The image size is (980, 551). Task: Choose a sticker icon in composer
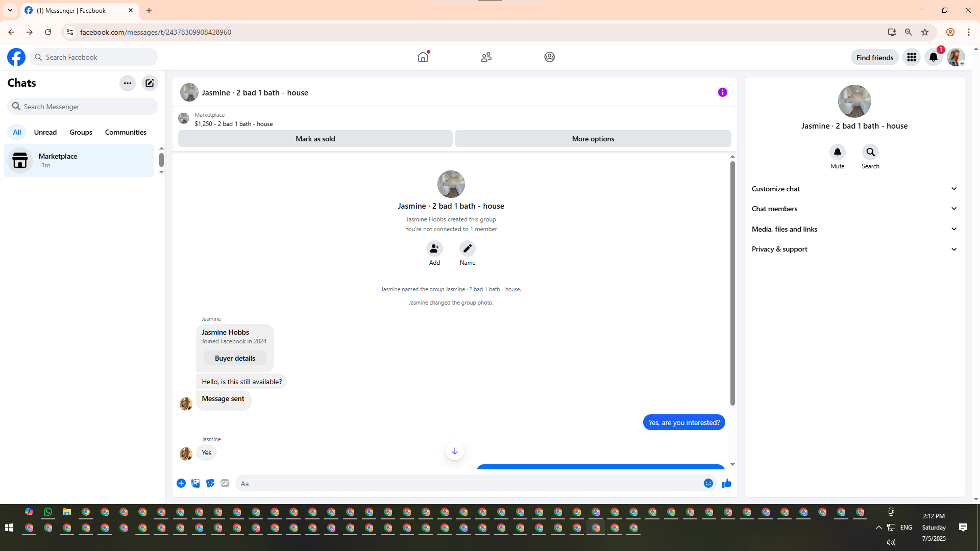[210, 483]
